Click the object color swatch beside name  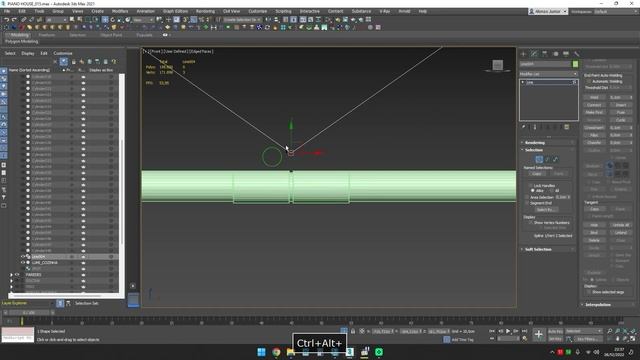pyautogui.click(x=575, y=64)
